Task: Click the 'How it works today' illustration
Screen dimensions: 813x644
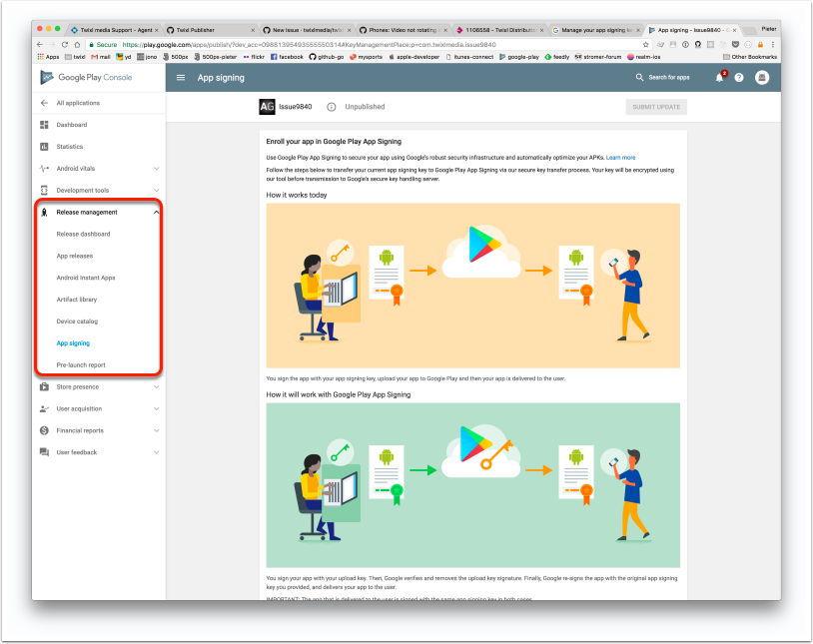Action: coord(472,286)
